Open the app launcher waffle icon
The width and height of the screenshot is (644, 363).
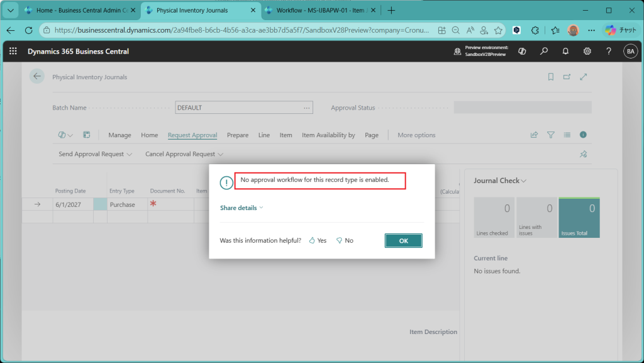click(13, 51)
